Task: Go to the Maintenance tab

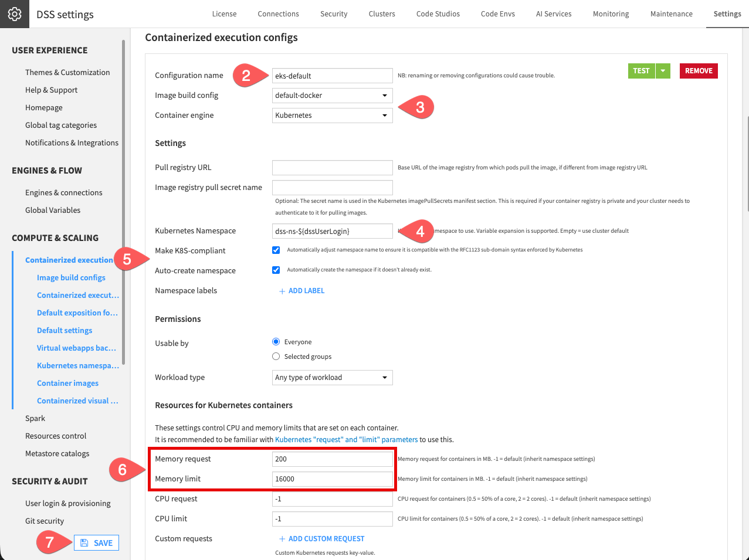Action: click(x=672, y=14)
